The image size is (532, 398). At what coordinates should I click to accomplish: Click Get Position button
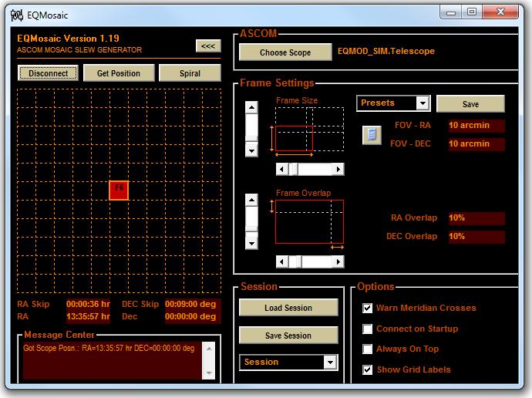pos(119,73)
